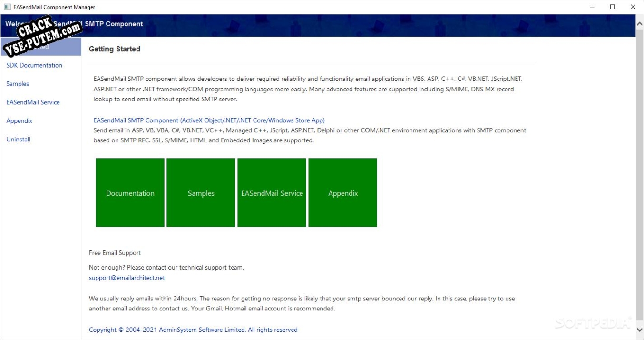Click the Getting Started heading
Viewport: 644px width, 340px height.
pos(115,49)
